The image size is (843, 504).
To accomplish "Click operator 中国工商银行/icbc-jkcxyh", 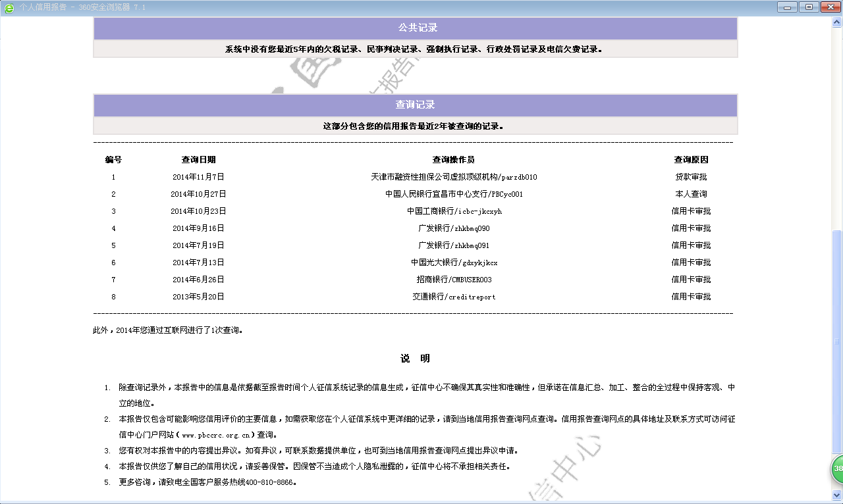I will (x=454, y=211).
